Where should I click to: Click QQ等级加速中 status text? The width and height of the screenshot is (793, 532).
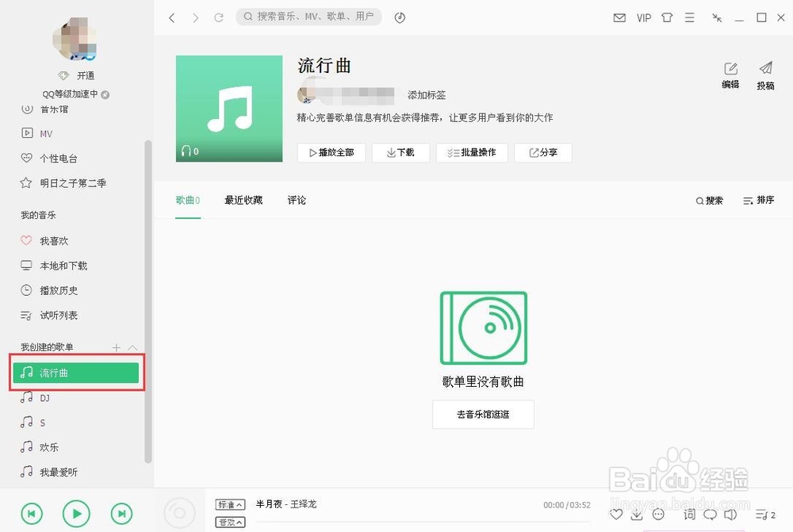70,94
